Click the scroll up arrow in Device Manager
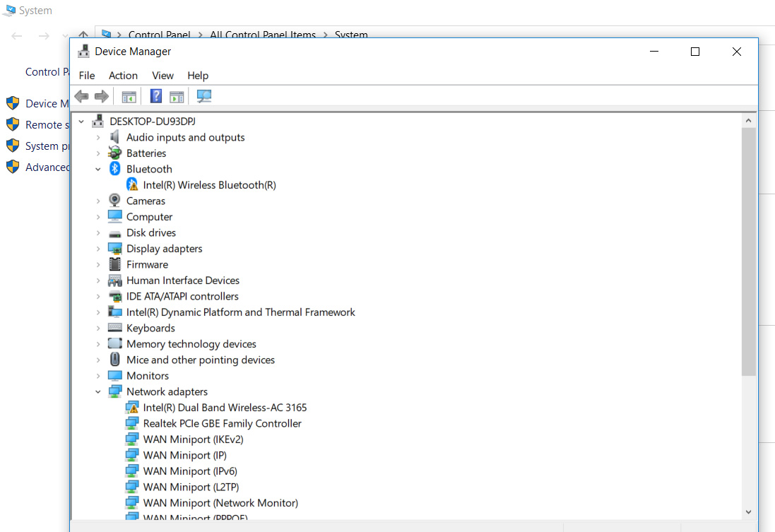775x532 pixels. point(748,121)
